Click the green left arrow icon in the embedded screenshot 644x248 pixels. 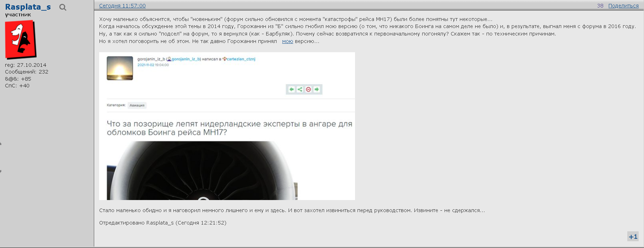click(291, 89)
